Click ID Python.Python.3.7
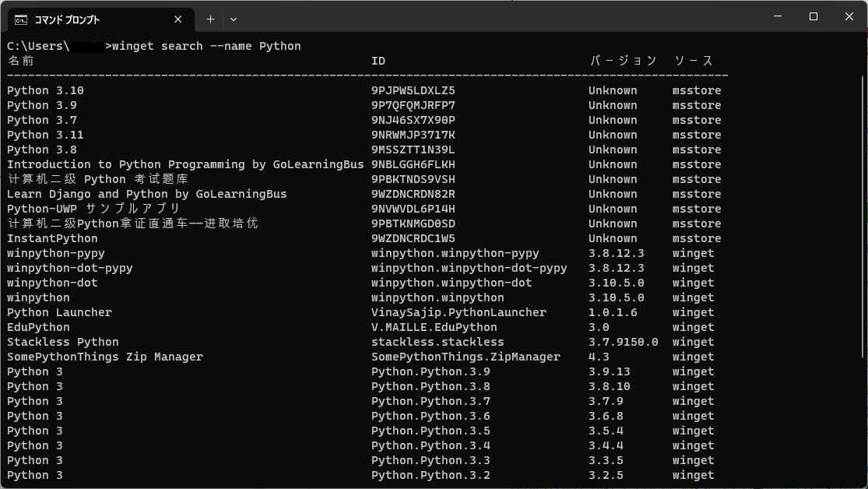Image resolution: width=868 pixels, height=489 pixels. click(430, 402)
